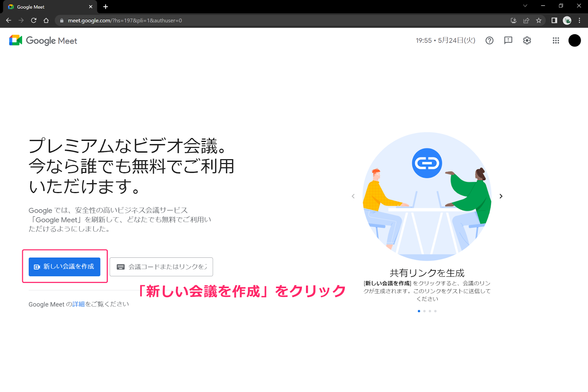Screen dimensions: 588x392
Task: Select the third carousel dot
Action: [x=430, y=311]
